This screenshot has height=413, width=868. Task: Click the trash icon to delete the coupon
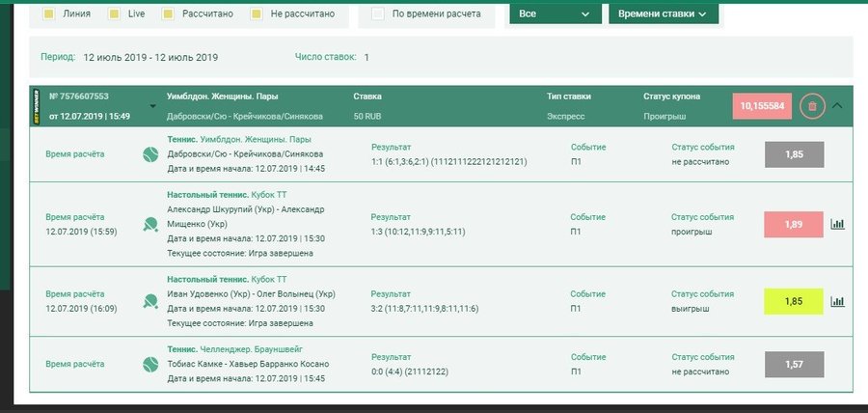coord(811,106)
